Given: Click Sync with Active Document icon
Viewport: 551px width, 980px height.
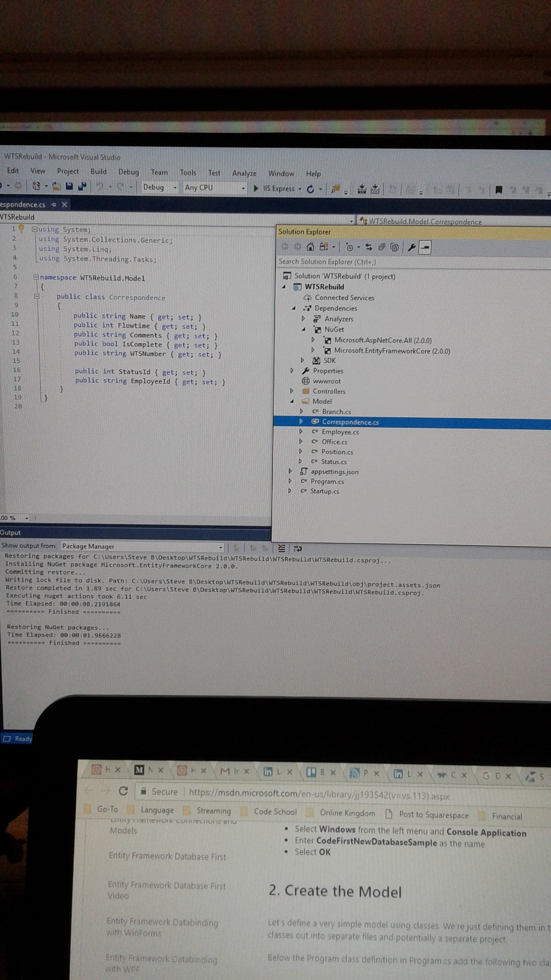Looking at the screenshot, I should [x=368, y=248].
